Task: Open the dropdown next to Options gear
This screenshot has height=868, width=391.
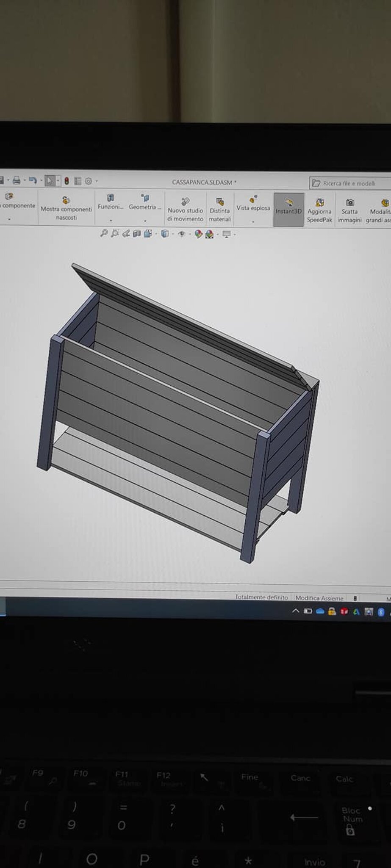Action: pos(97,181)
